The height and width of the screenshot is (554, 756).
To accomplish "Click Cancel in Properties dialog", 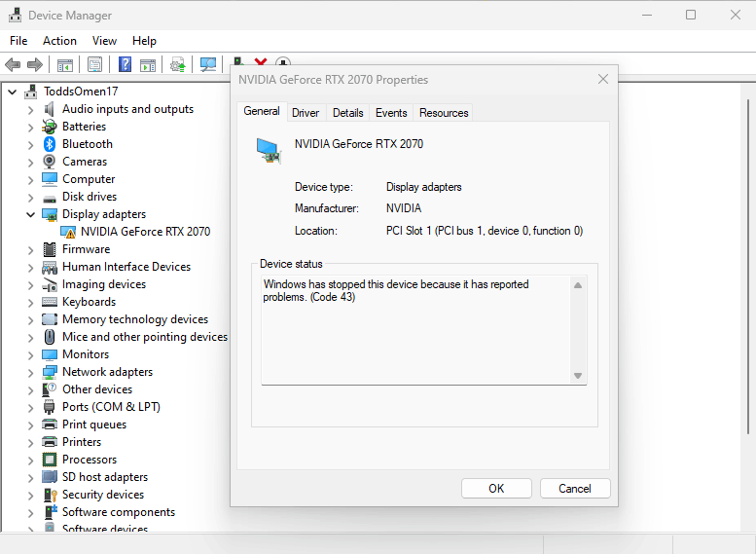I will click(x=575, y=489).
